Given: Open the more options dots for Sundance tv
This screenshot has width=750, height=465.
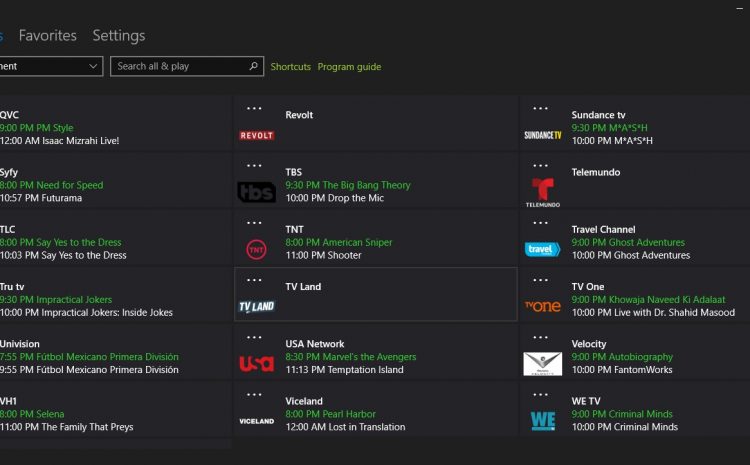Looking at the screenshot, I should pyautogui.click(x=540, y=109).
